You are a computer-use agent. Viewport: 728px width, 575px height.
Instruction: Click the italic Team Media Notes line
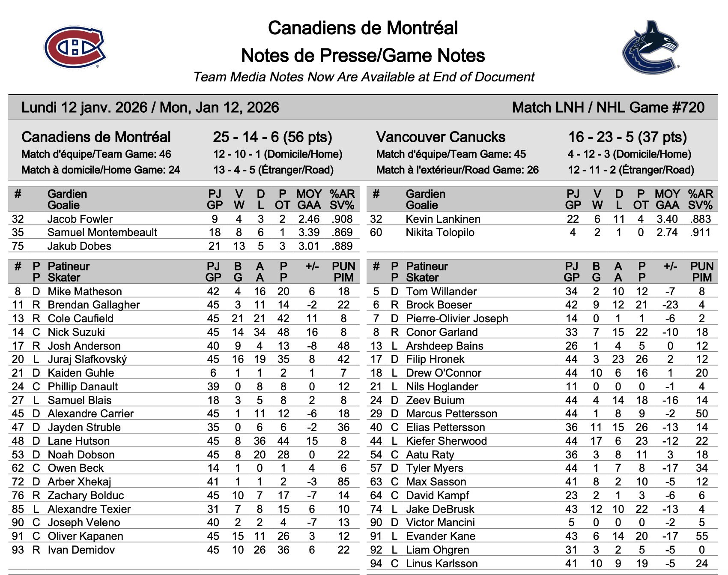364,77
